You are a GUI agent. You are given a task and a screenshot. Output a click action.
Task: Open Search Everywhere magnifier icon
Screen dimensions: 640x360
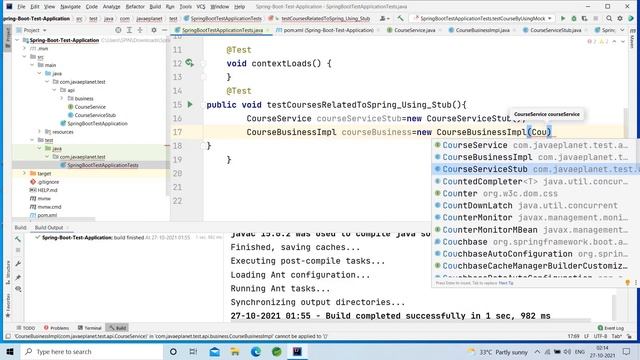click(609, 18)
